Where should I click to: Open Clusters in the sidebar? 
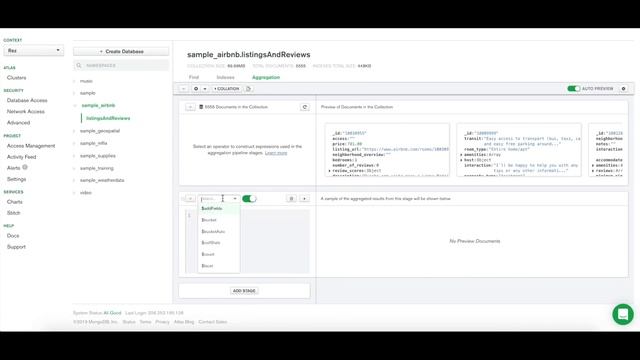click(16, 78)
